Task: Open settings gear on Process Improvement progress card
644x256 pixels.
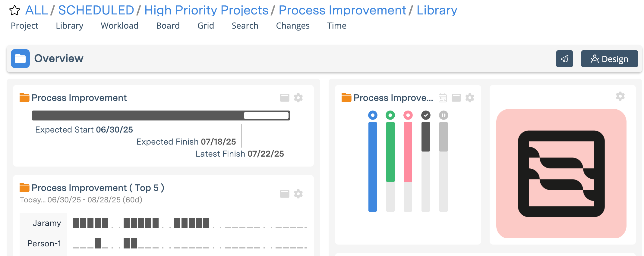Action: 298,98
